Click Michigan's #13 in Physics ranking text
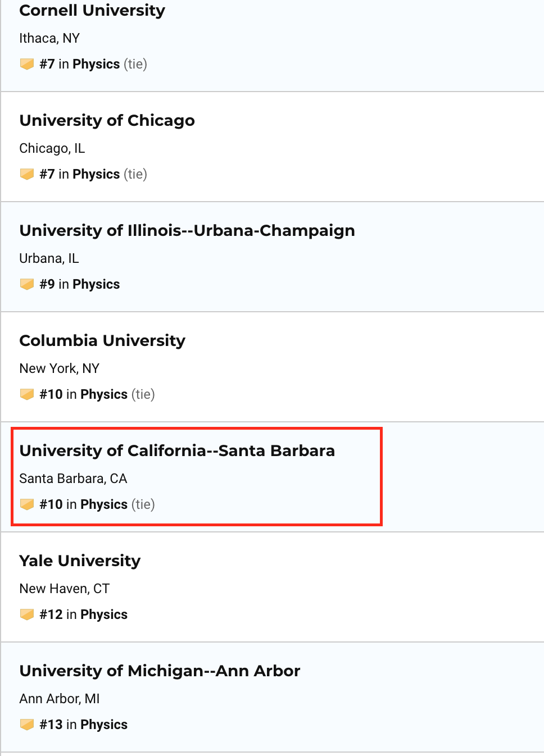544x756 pixels. click(x=84, y=725)
